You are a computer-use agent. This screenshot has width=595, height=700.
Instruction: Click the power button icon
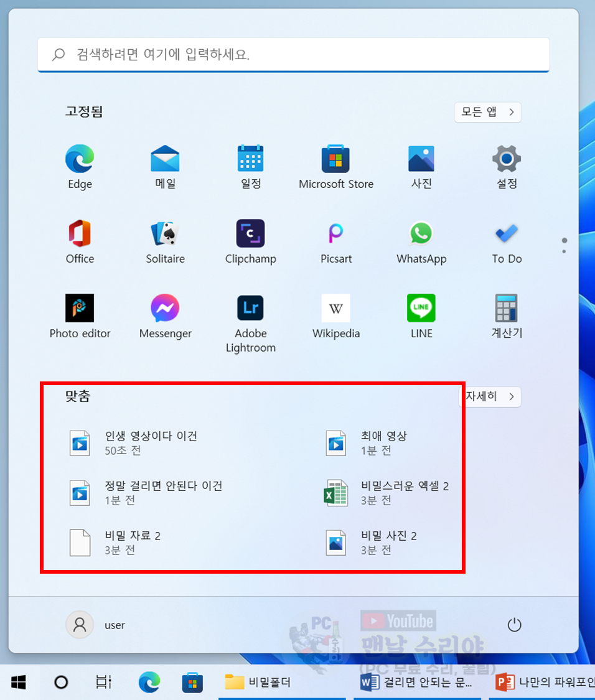tap(514, 625)
